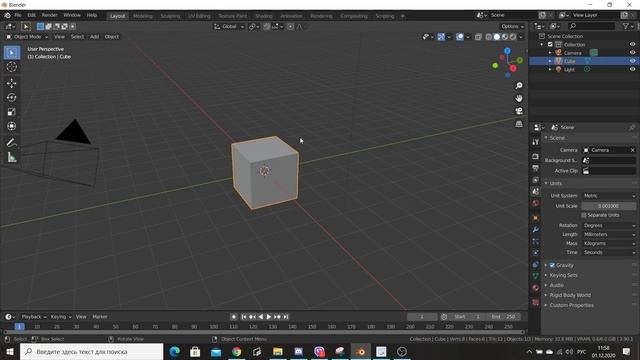Open the Length Millimeters dropdown
The width and height of the screenshot is (640, 360).
(x=609, y=235)
